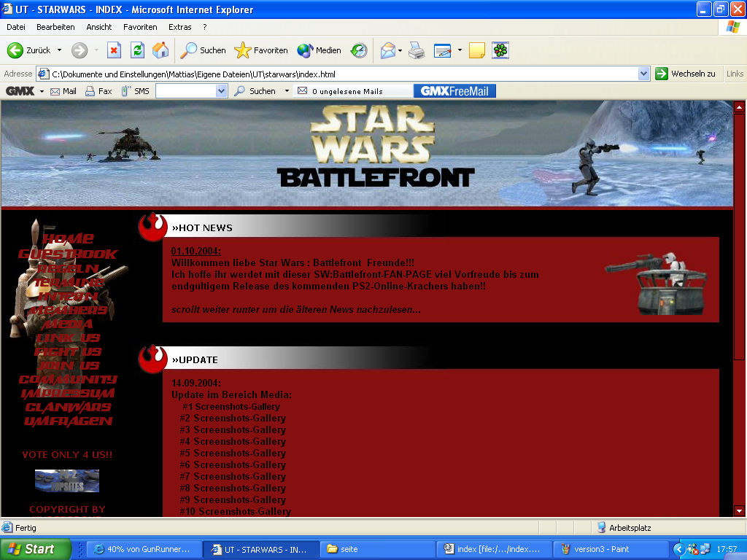Click the Stop loading icon
This screenshot has width=747, height=560.
tap(114, 50)
